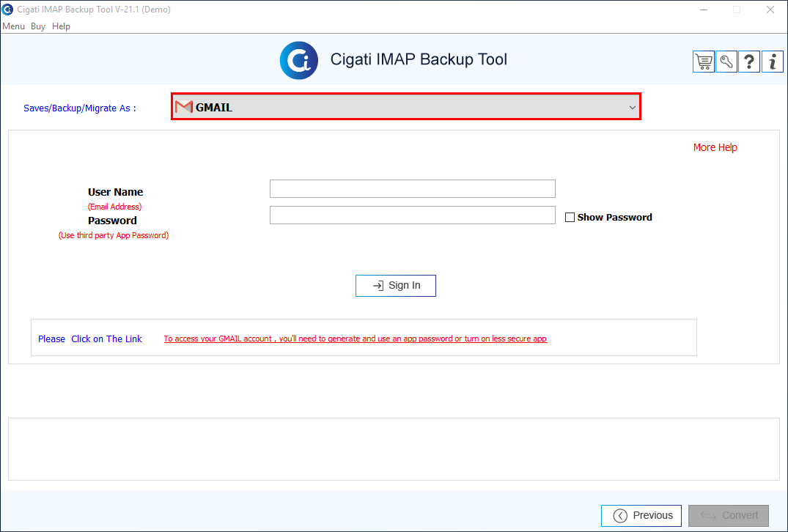This screenshot has height=532, width=788.
Task: Focus the User Name input field
Action: (413, 189)
